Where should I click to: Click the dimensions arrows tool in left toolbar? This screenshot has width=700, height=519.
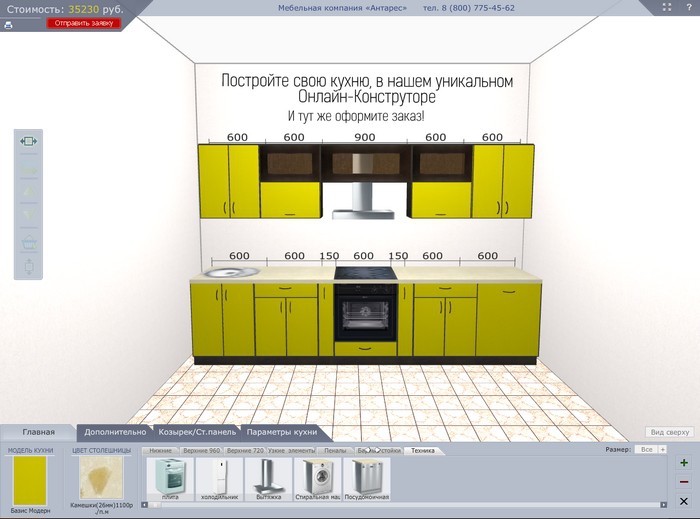pyautogui.click(x=28, y=142)
